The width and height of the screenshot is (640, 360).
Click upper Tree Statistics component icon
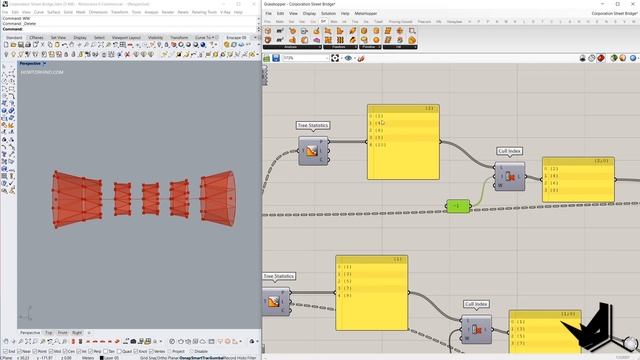coord(312,151)
